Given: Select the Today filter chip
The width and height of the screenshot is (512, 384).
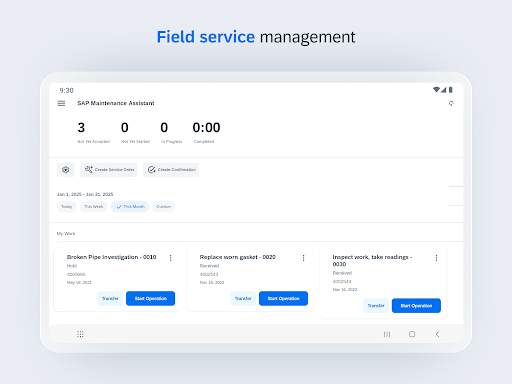Looking at the screenshot, I should click(67, 207).
